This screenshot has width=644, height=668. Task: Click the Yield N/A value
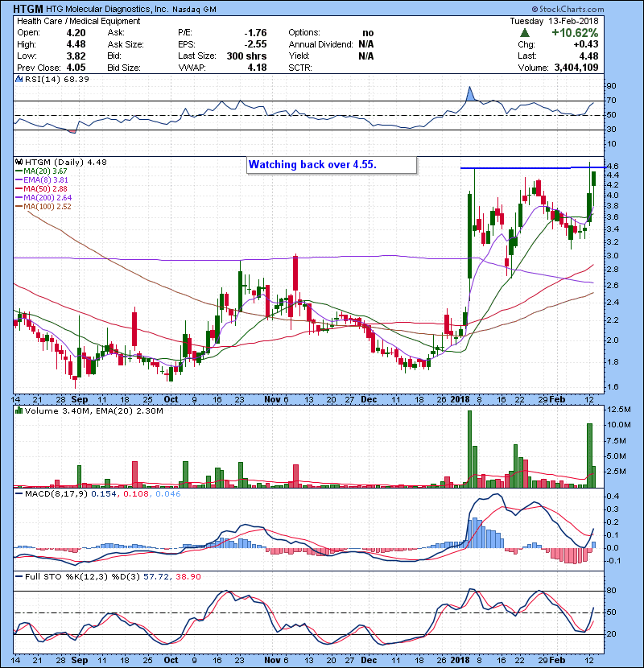366,56
